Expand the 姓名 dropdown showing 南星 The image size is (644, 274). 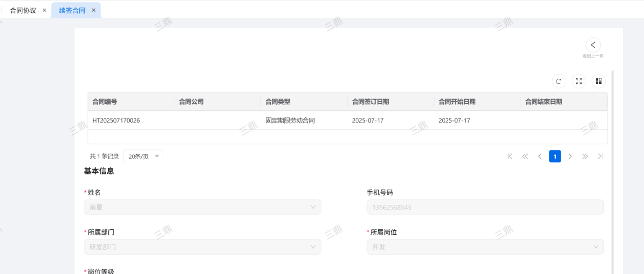click(x=202, y=207)
